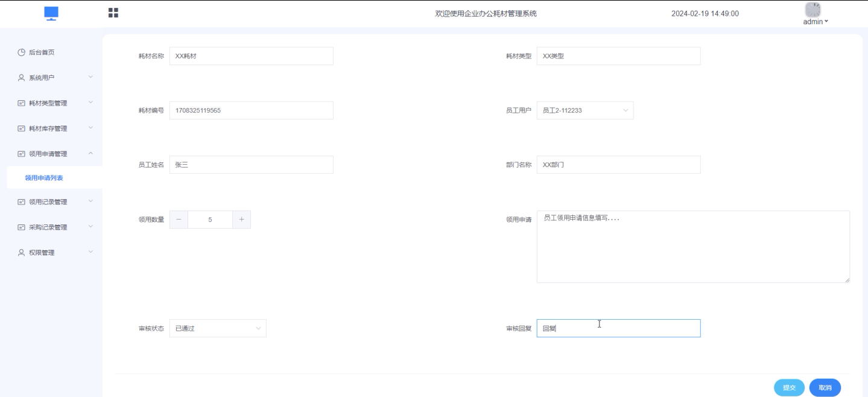Click the 审核回复 label
The height and width of the screenshot is (397, 868).
coord(519,329)
